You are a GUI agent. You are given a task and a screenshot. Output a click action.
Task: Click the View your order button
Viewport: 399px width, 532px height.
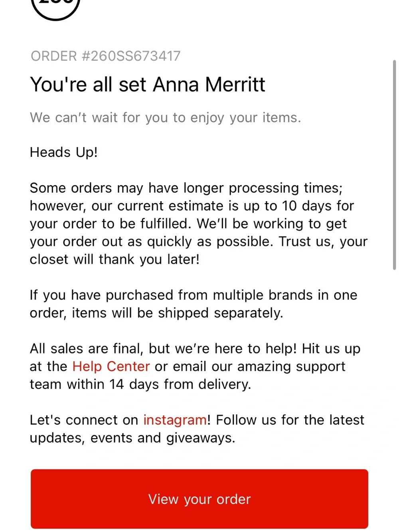199,499
